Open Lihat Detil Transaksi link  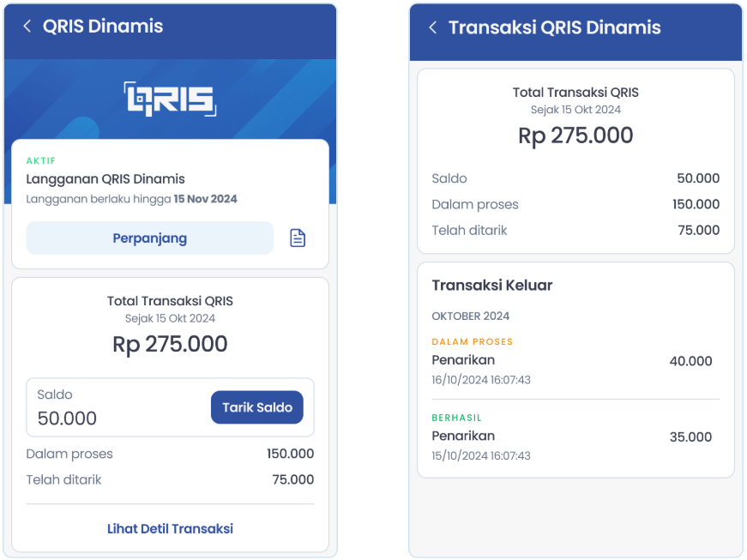tap(170, 528)
